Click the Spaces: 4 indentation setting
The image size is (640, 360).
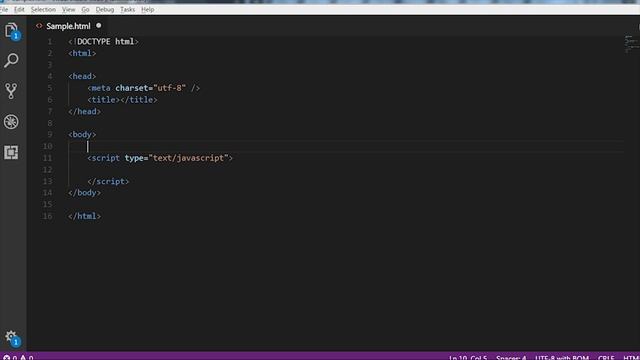[x=511, y=357]
